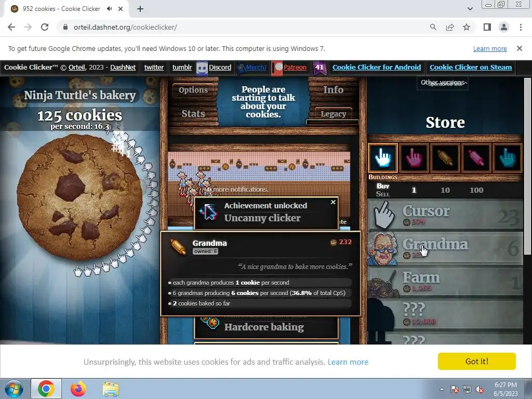Open the Discord link
The width and height of the screenshot is (532, 399).
[220, 67]
